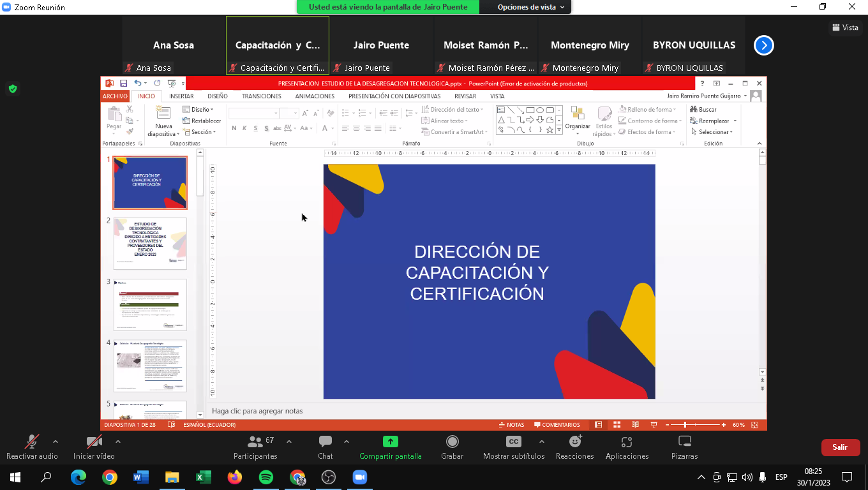Click the Compartir pantalla icon

(390, 442)
